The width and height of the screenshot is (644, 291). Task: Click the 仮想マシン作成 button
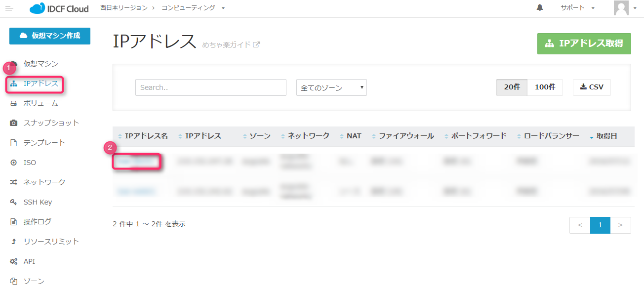click(x=50, y=36)
